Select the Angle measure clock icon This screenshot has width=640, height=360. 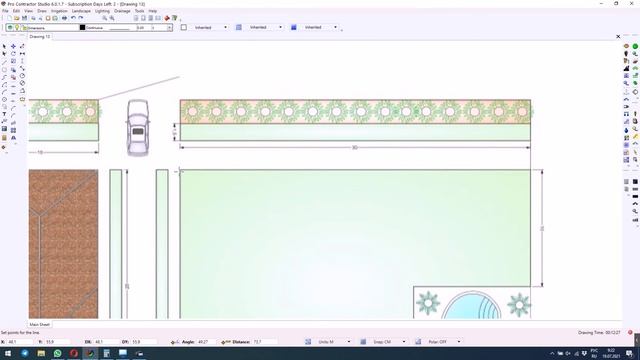[x=22, y=76]
